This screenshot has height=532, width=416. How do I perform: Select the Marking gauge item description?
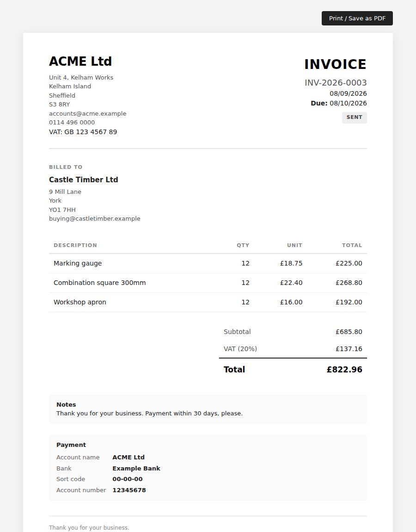click(x=78, y=263)
